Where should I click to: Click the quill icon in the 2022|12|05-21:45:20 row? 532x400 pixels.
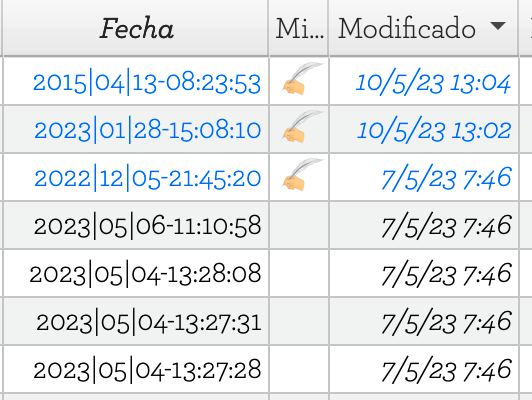click(x=302, y=175)
